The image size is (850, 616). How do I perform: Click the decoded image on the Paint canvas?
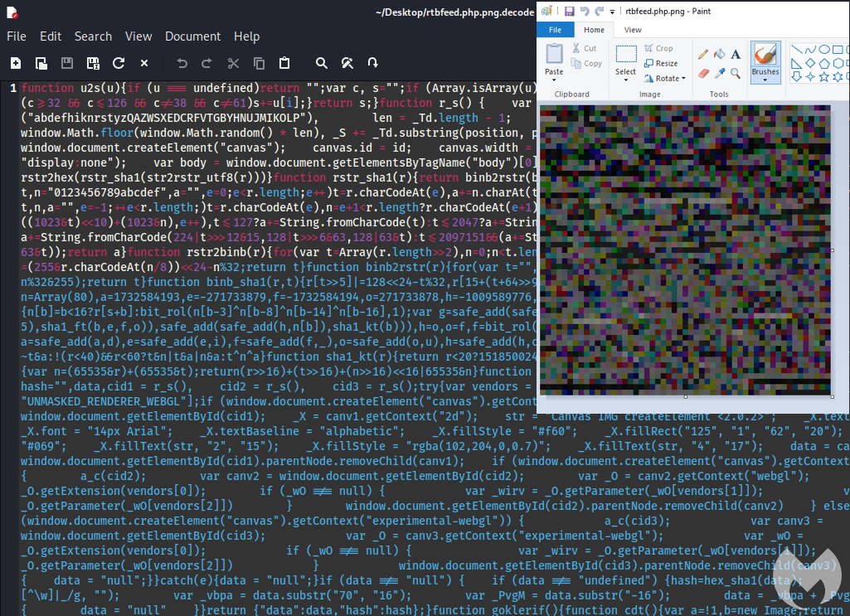[685, 250]
